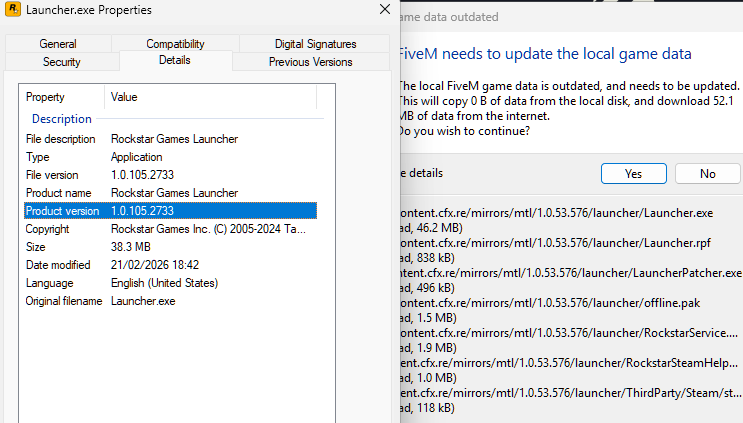This screenshot has width=743, height=423.
Task: Decline the update with No button
Action: [x=708, y=173]
